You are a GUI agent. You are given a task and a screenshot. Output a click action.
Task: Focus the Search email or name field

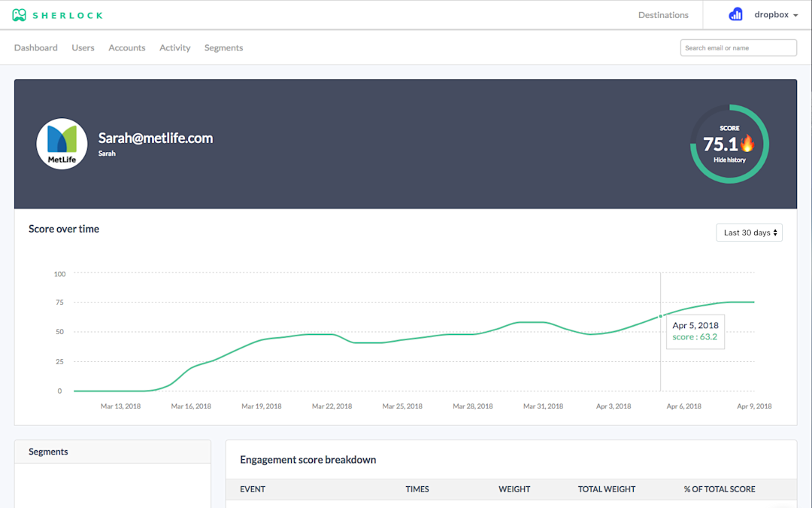pyautogui.click(x=738, y=47)
